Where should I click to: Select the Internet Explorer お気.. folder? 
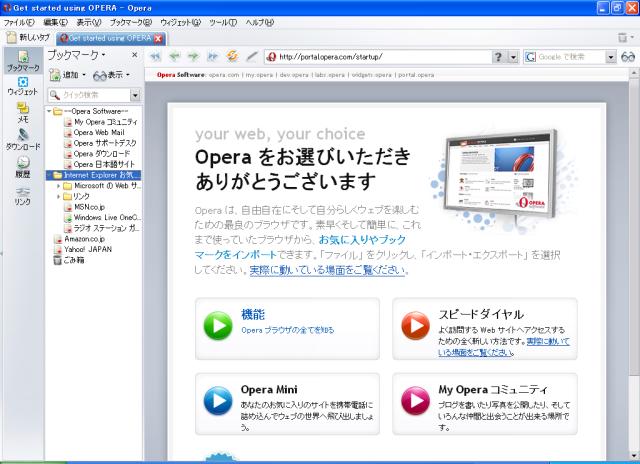[x=94, y=175]
